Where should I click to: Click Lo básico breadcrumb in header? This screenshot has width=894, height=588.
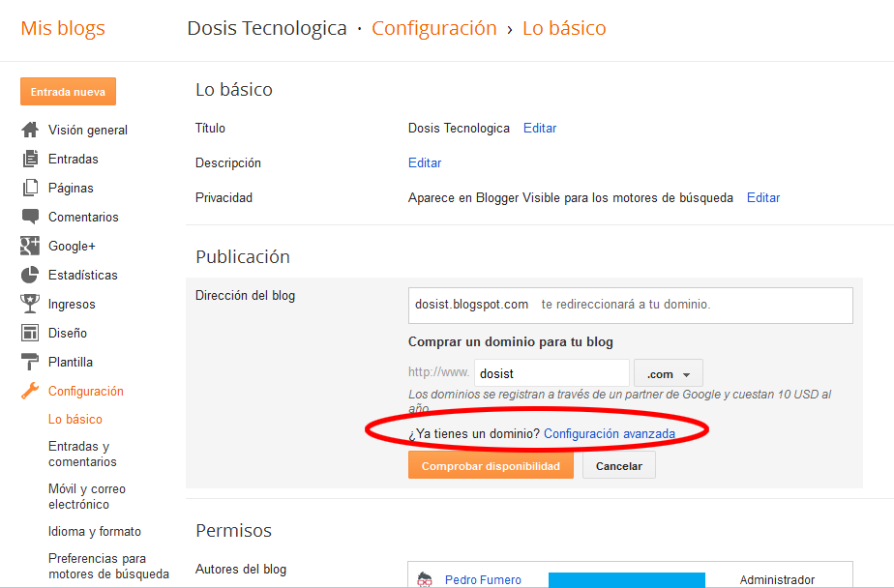[564, 28]
